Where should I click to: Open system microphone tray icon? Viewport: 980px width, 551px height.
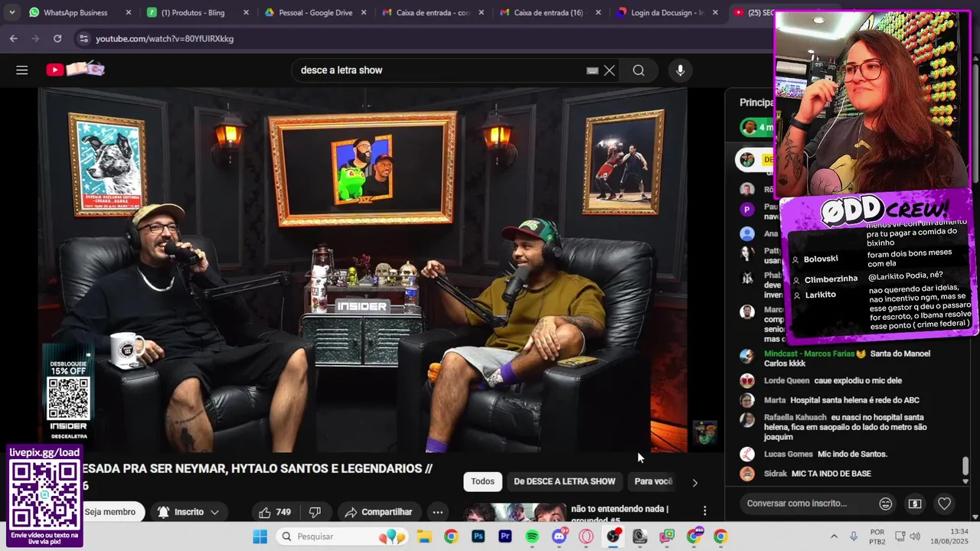[854, 536]
